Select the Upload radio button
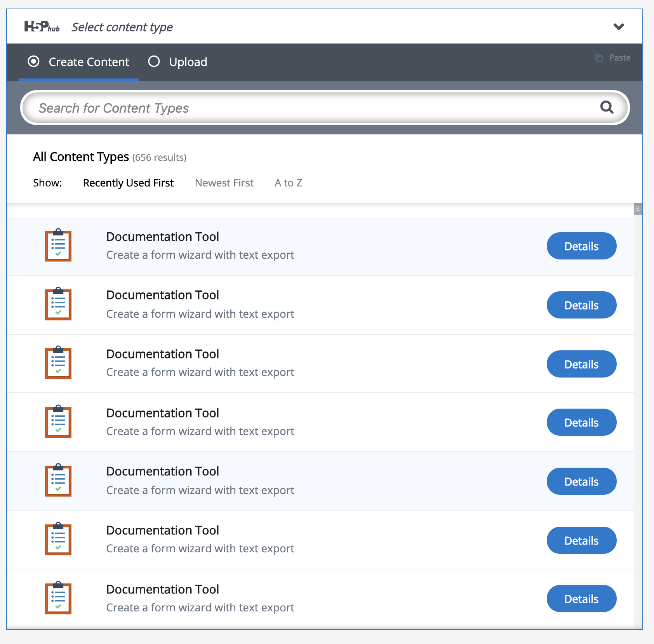 [154, 62]
